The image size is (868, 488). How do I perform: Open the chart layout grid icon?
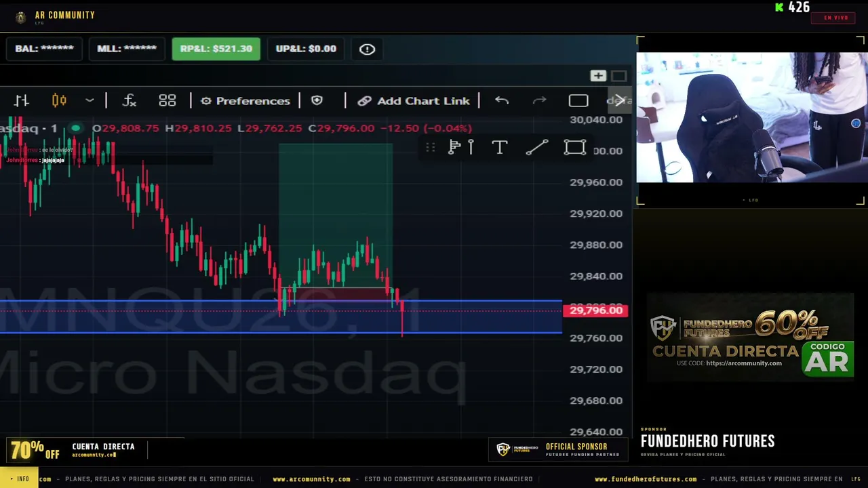(167, 101)
